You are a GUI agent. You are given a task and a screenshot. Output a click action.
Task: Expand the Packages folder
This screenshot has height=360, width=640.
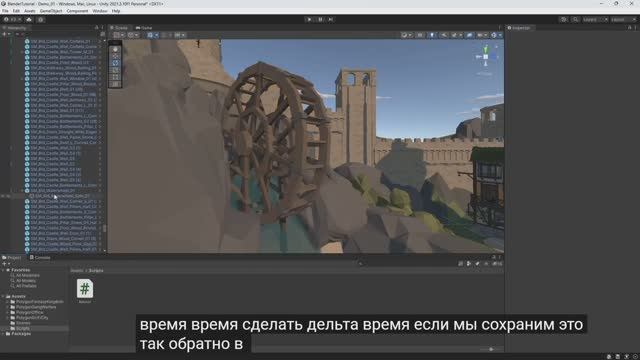[x=4, y=333]
